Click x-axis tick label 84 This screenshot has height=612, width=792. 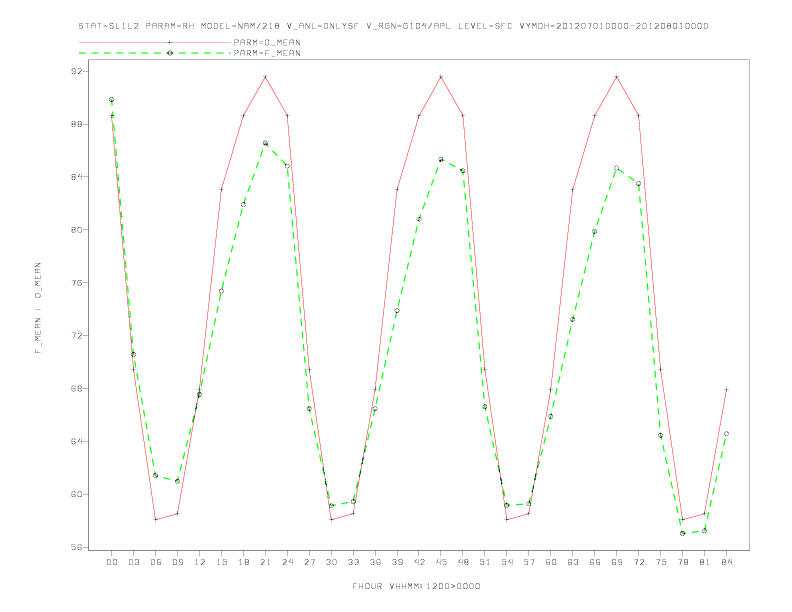tap(727, 562)
